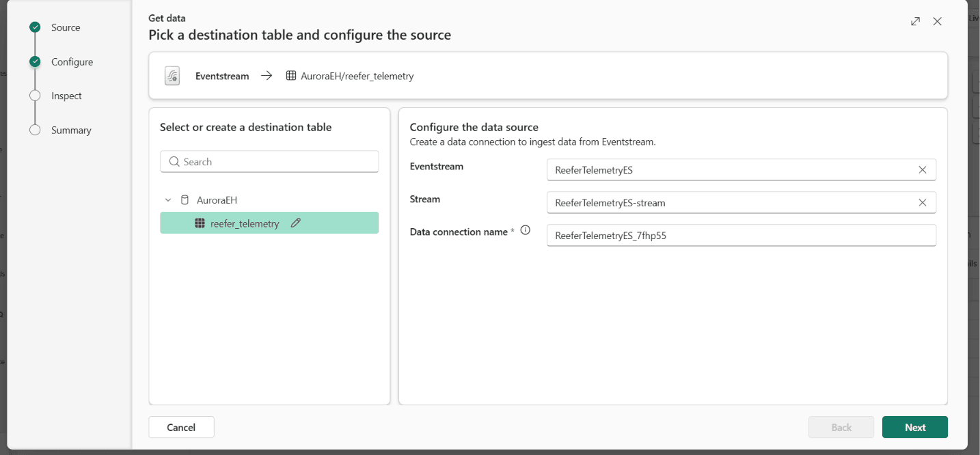Click the table icon beside AuroraEH/reefer_telemetry
The height and width of the screenshot is (455, 980).
point(291,76)
